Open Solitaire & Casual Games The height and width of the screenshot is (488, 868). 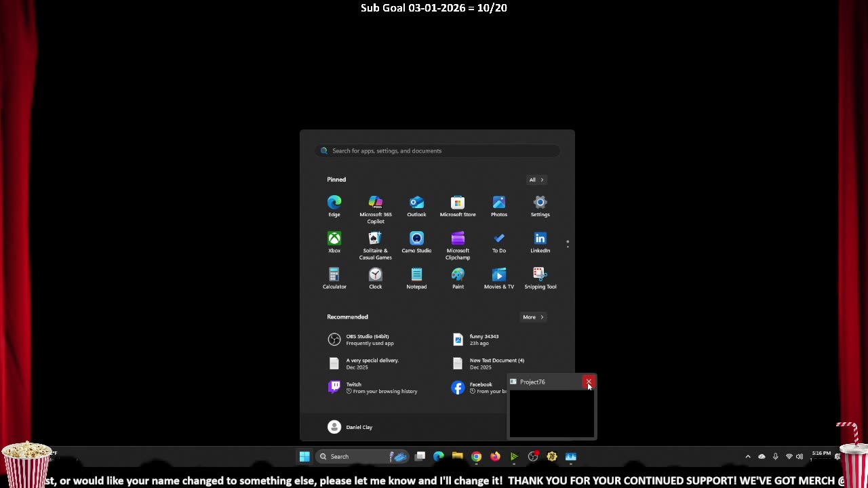375,245
